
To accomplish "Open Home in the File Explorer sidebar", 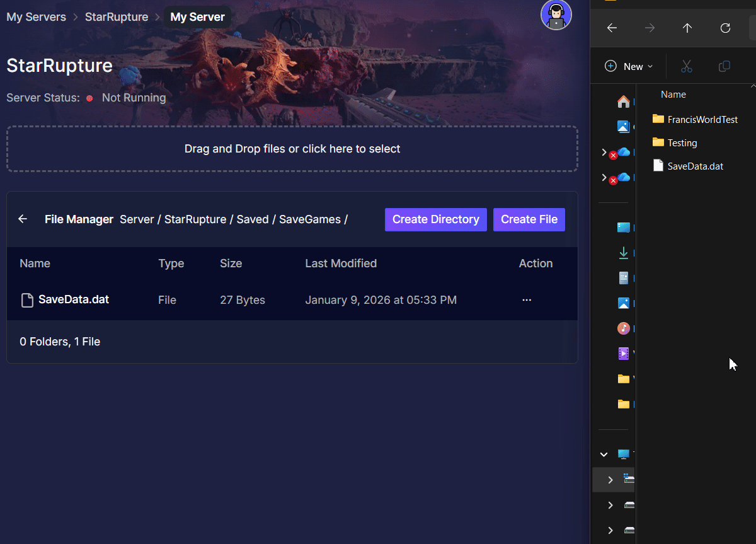I will click(x=623, y=101).
